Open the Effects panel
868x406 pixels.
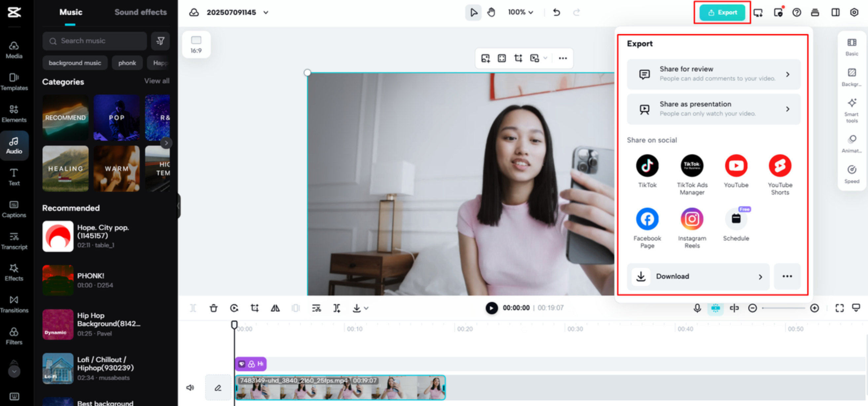(x=14, y=273)
